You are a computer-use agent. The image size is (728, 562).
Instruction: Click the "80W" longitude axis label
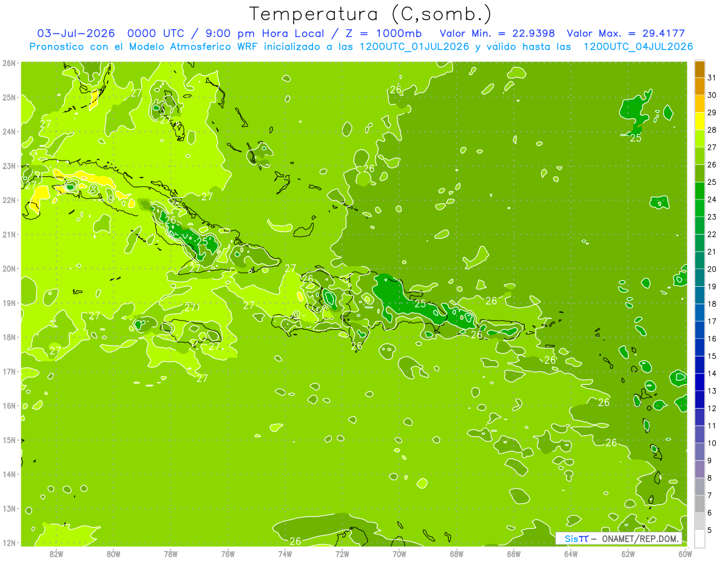[113, 554]
